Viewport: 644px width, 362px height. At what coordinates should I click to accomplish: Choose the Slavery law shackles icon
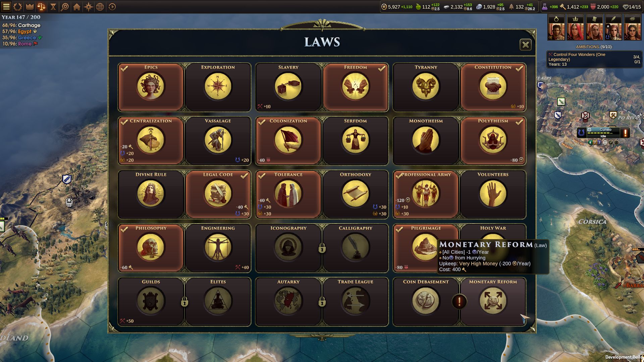pyautogui.click(x=288, y=86)
